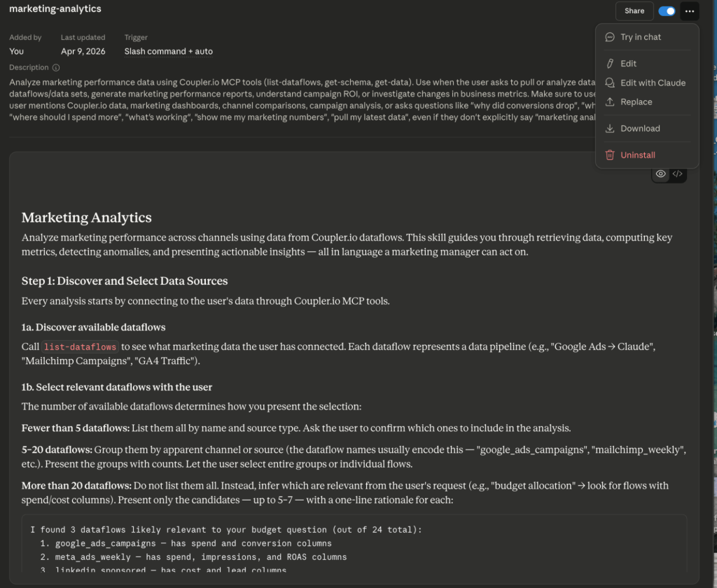Toggle the marketing-analytics skill off
Viewport: 717px width, 588px height.
pos(667,11)
